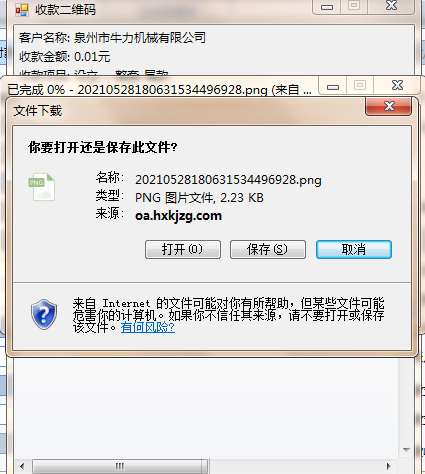Screen dimensions: 425x474
Task: Minimize the download progress window
Action: (333, 86)
